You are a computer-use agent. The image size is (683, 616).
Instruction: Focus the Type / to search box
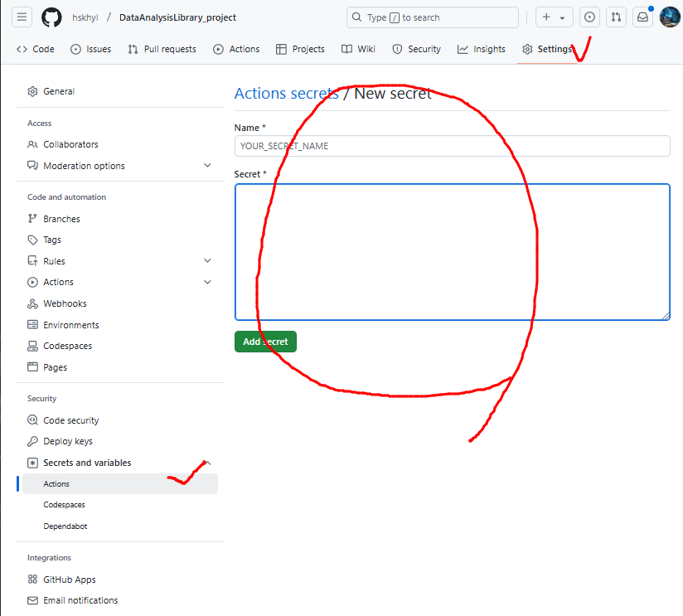click(x=433, y=17)
